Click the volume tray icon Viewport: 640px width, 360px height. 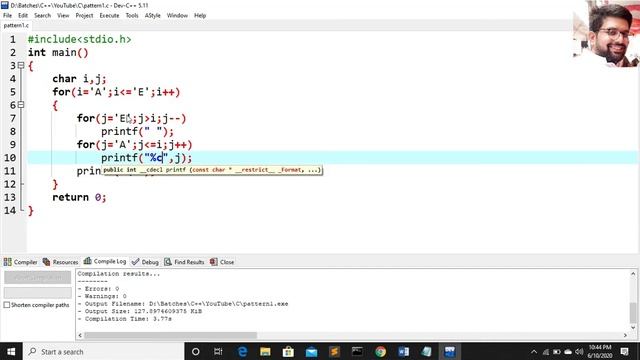pos(579,352)
